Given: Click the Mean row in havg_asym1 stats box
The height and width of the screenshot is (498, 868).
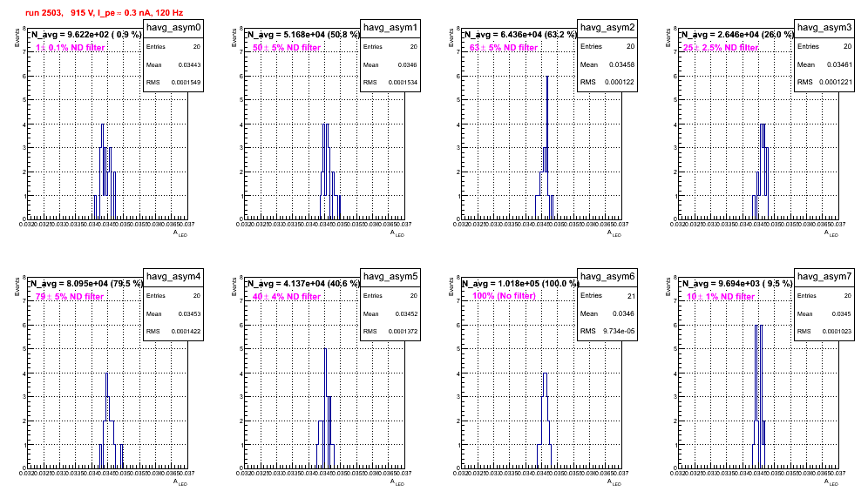Looking at the screenshot, I should pyautogui.click(x=390, y=64).
